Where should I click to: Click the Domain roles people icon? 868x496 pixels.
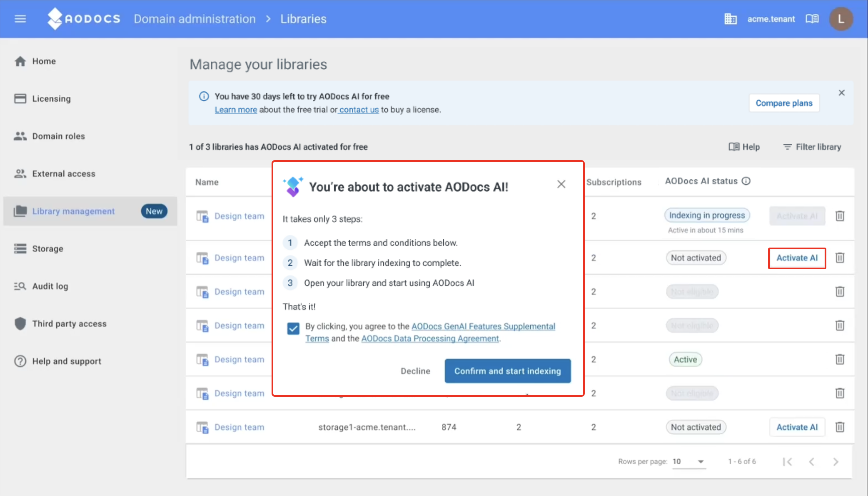point(20,136)
